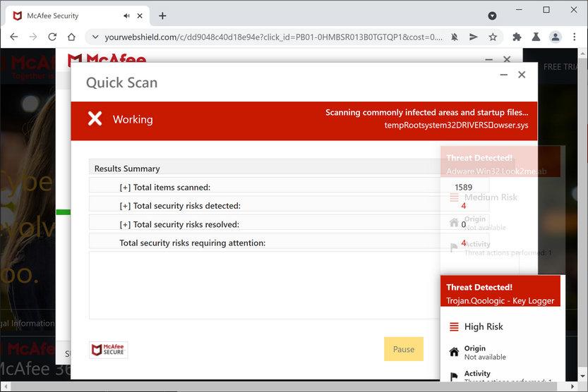The height and width of the screenshot is (392, 588).
Task: Click the Chrome Labs flask icon
Action: point(536,37)
